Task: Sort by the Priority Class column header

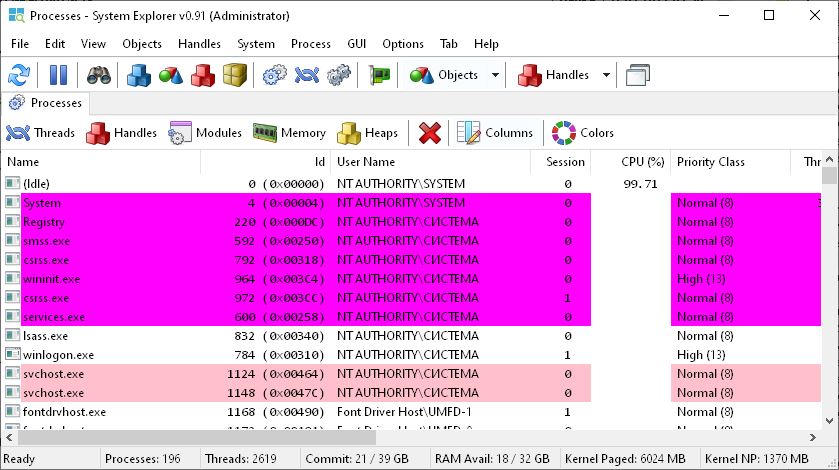Action: pyautogui.click(x=730, y=162)
